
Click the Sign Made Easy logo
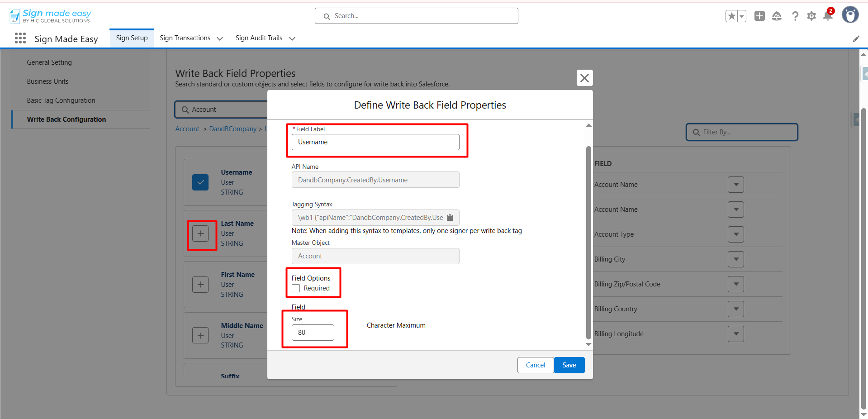tap(50, 16)
